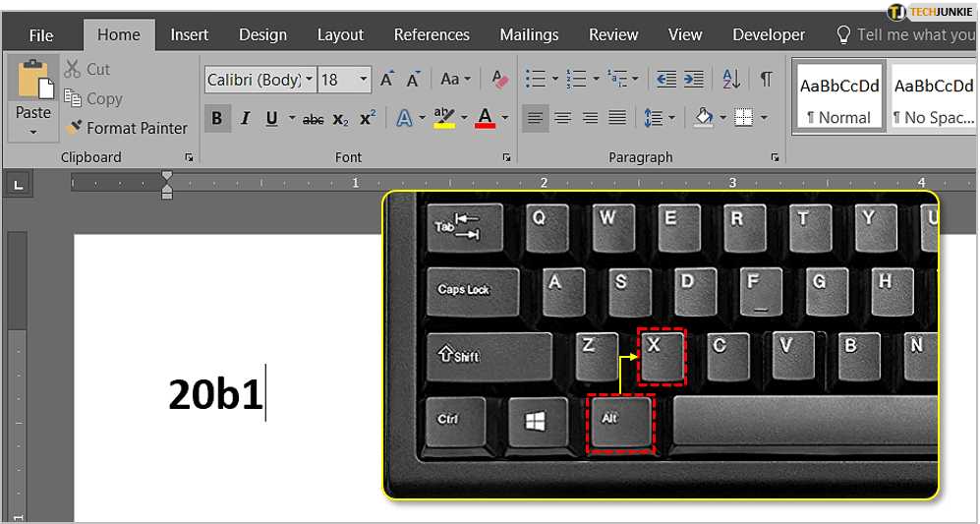Click the Format Painter brush icon
The width and height of the screenshot is (980, 524).
[x=74, y=128]
